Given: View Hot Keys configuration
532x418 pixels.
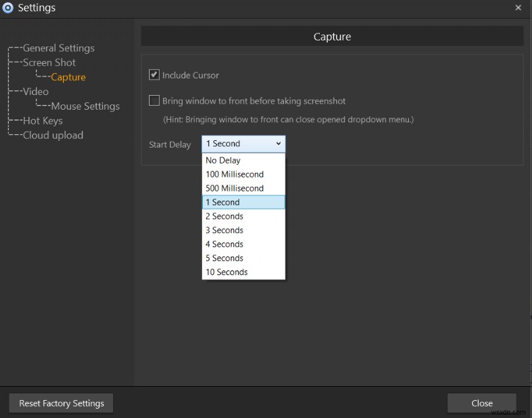Looking at the screenshot, I should point(44,120).
